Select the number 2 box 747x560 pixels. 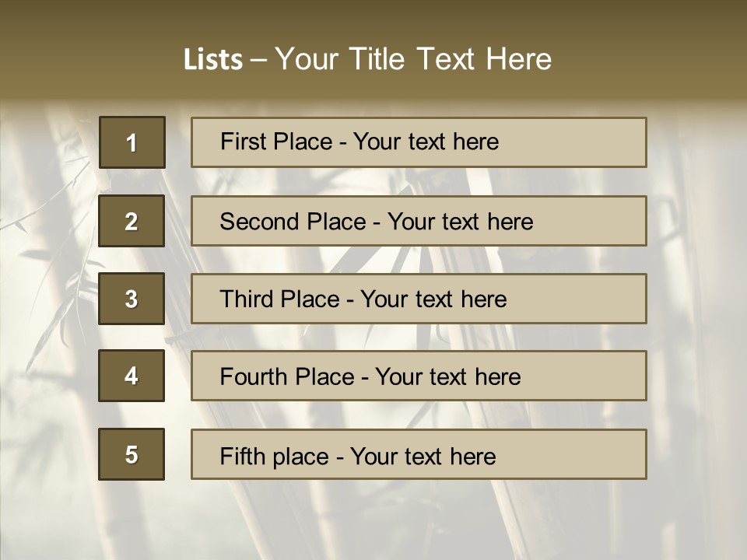click(132, 221)
